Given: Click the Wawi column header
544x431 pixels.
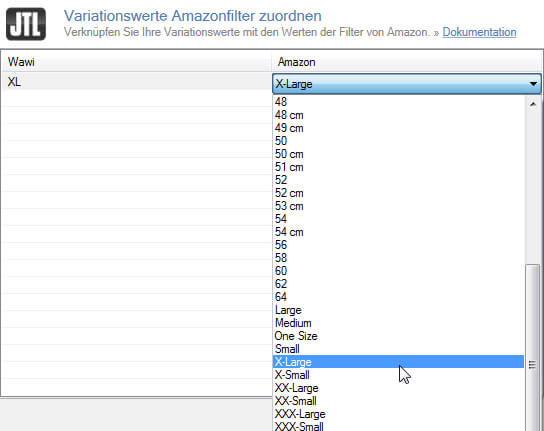Looking at the screenshot, I should point(136,62).
